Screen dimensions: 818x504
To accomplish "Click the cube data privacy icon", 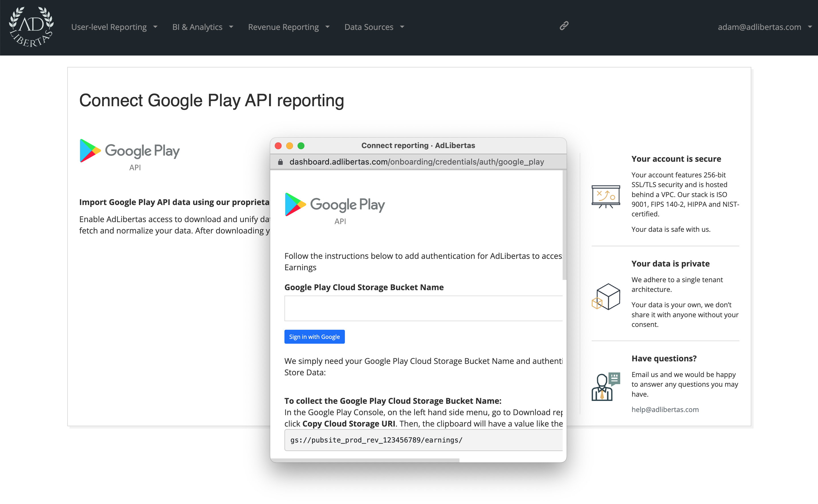I will pos(605,296).
